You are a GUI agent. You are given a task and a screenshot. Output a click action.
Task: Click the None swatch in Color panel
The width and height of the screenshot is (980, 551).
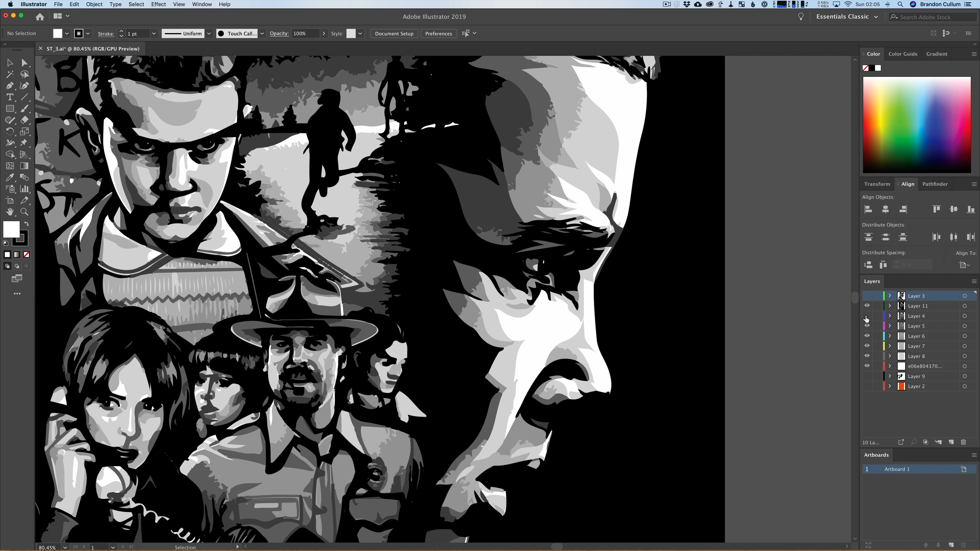pyautogui.click(x=865, y=68)
